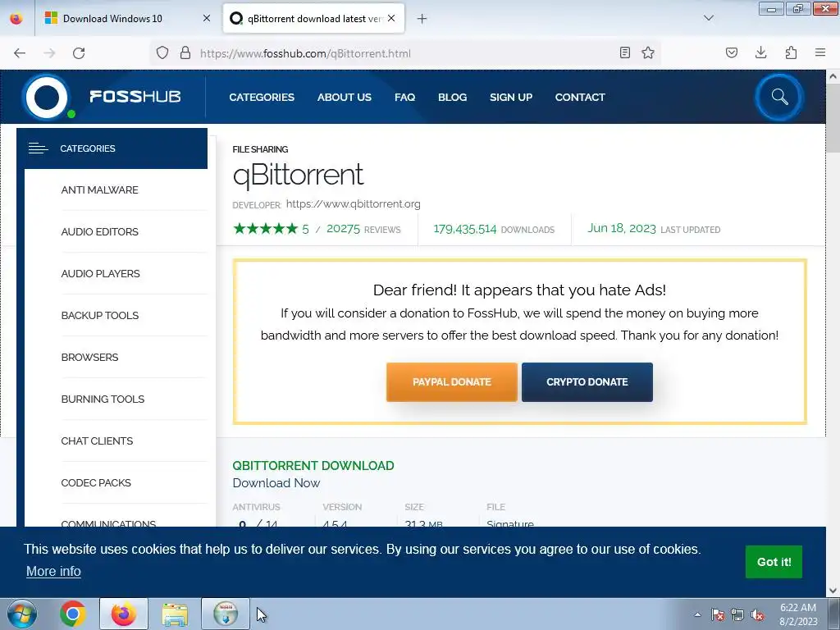Close the qBittorrent tab

[x=391, y=18]
